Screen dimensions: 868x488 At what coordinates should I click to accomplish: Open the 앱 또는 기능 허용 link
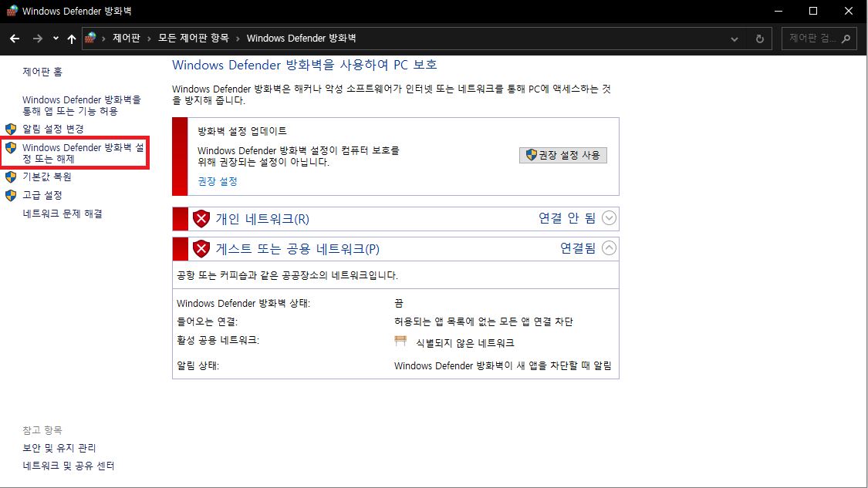[81, 105]
